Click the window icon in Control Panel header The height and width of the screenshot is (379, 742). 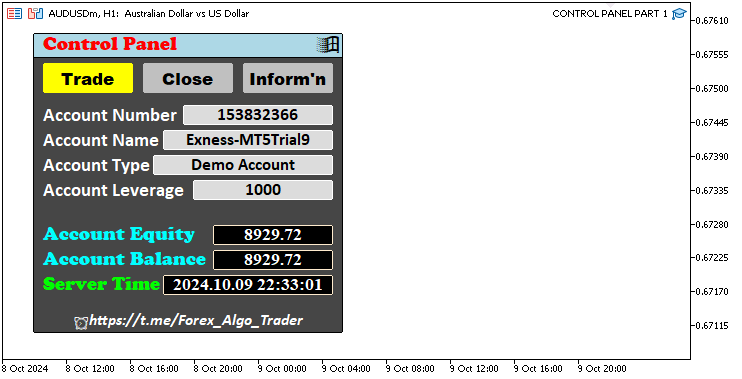click(328, 45)
